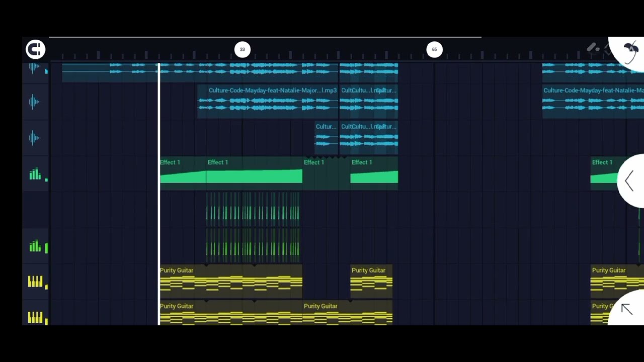Select the long Effect 1 clip under marker 33
The height and width of the screenshot is (362, 644).
[x=254, y=173]
